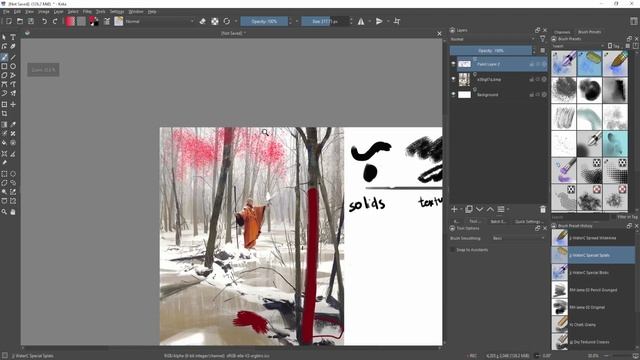Select the Ellipse tool
The width and height of the screenshot is (640, 360).
[13, 66]
